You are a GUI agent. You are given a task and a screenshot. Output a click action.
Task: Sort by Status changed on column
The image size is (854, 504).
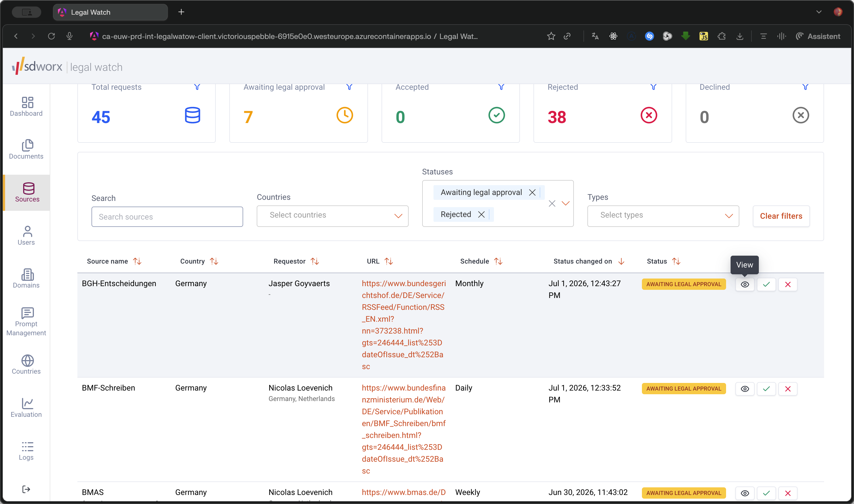point(621,261)
